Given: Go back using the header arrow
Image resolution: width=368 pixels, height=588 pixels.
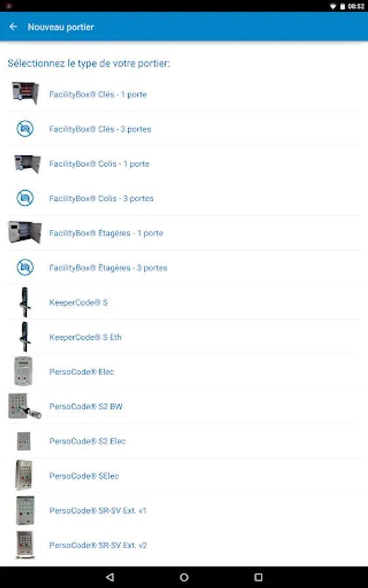Looking at the screenshot, I should coord(13,27).
